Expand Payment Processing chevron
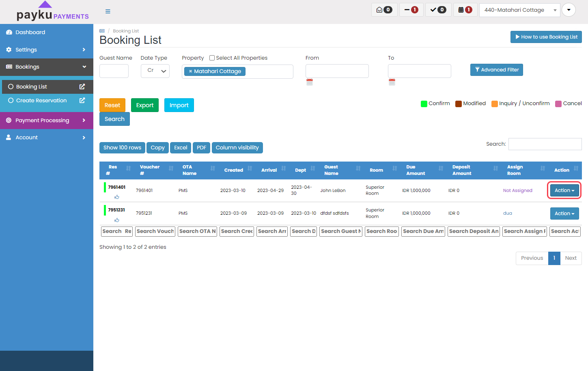 [x=84, y=120]
